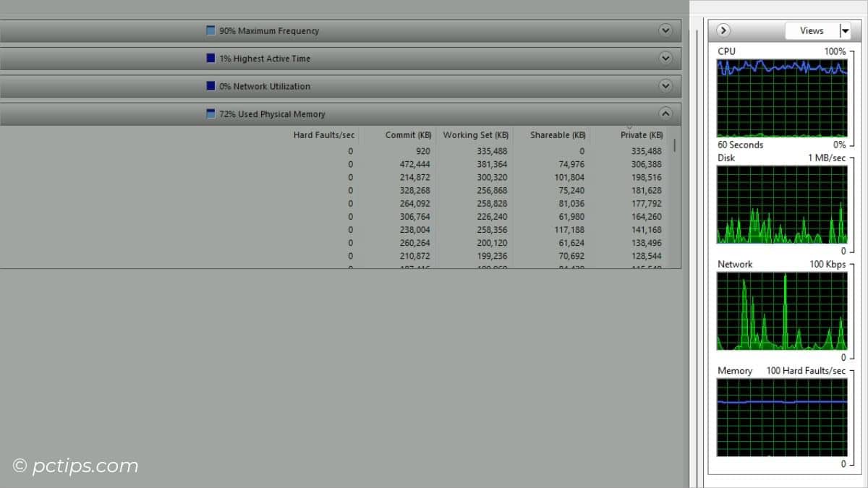Screen dimensions: 868x488
Task: Click the round arrow icon above the graphs
Action: [x=723, y=30]
